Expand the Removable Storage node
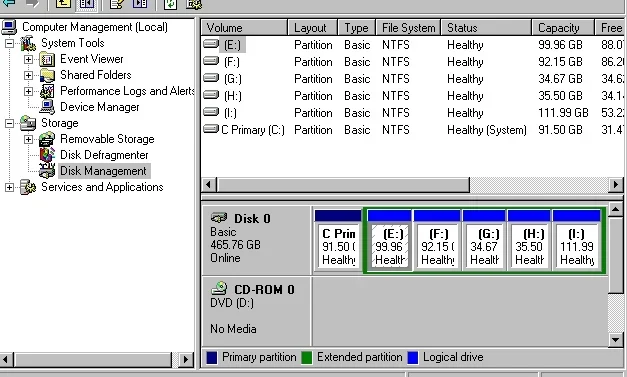 (28, 139)
